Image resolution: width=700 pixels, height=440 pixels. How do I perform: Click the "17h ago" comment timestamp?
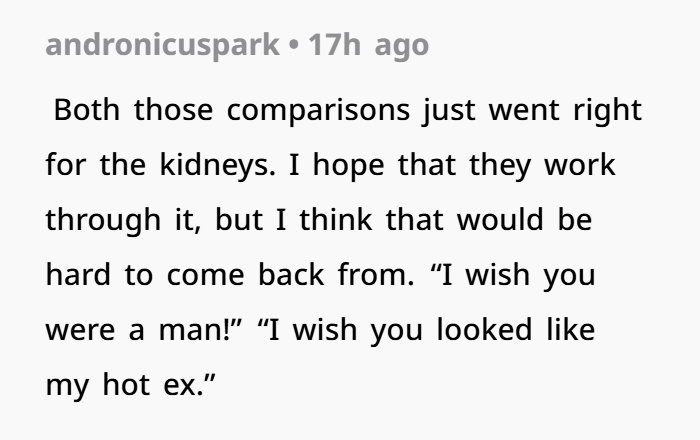(x=369, y=46)
